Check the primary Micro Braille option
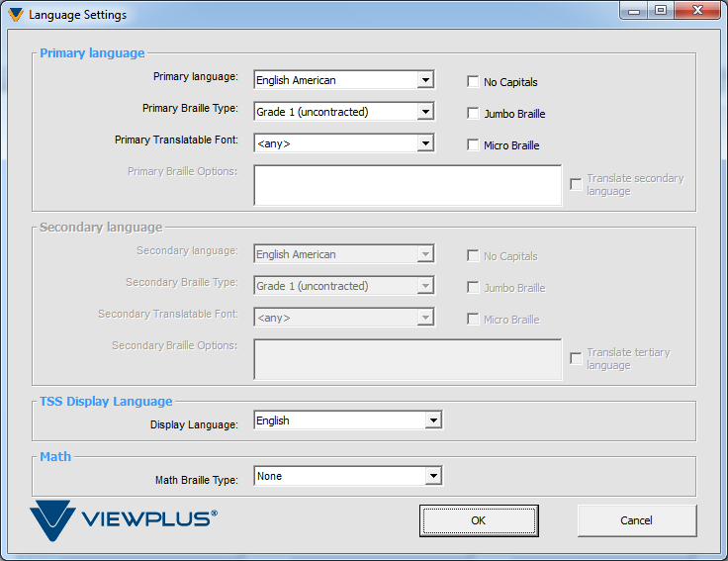The height and width of the screenshot is (561, 728). pos(474,145)
